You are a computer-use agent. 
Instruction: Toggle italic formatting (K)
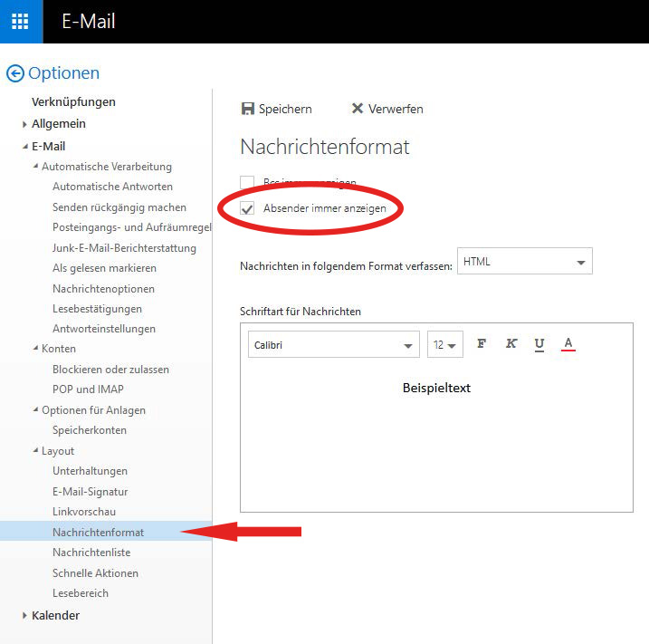(x=511, y=343)
